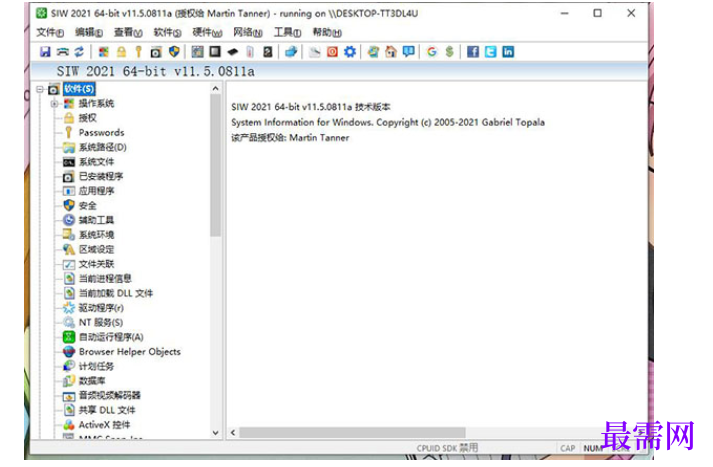The width and height of the screenshot is (713, 467).
Task: Open the 硬件(W) menu
Action: [207, 32]
